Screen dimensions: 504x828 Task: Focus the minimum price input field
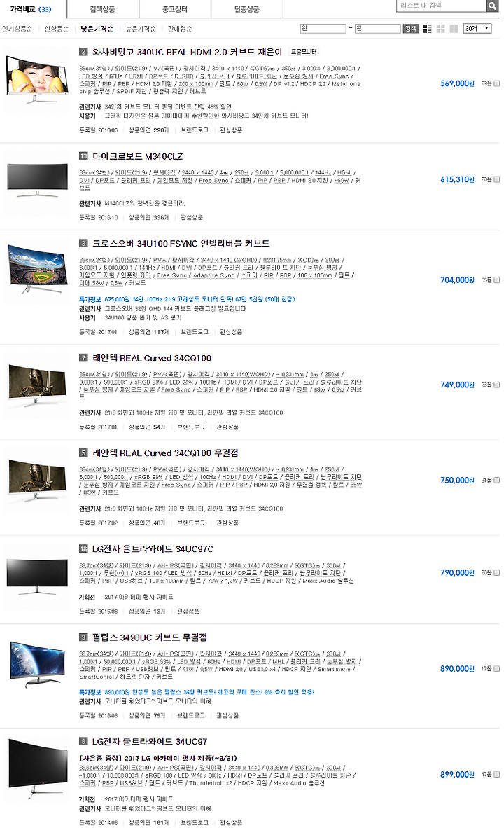(323, 29)
